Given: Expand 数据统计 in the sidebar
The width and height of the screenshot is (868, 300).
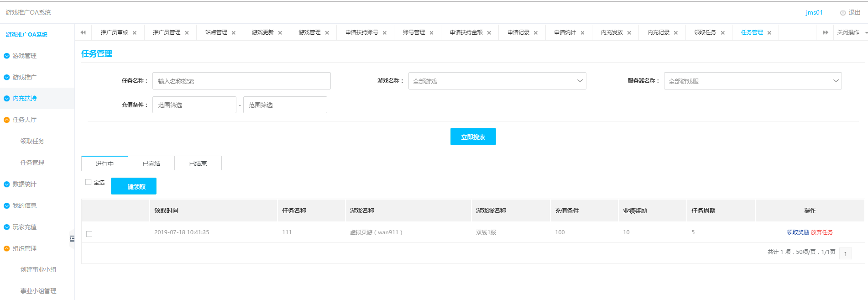Looking at the screenshot, I should point(25,184).
